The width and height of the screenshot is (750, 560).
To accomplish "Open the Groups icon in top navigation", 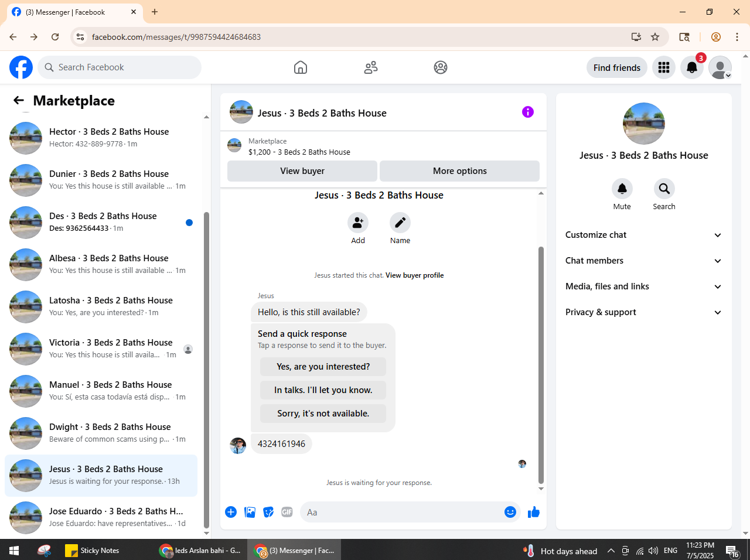I will point(441,67).
